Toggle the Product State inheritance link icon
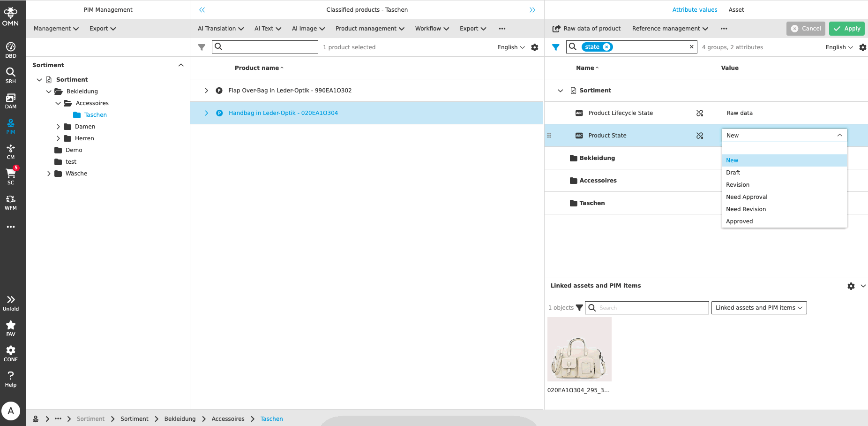The image size is (868, 426). point(699,136)
